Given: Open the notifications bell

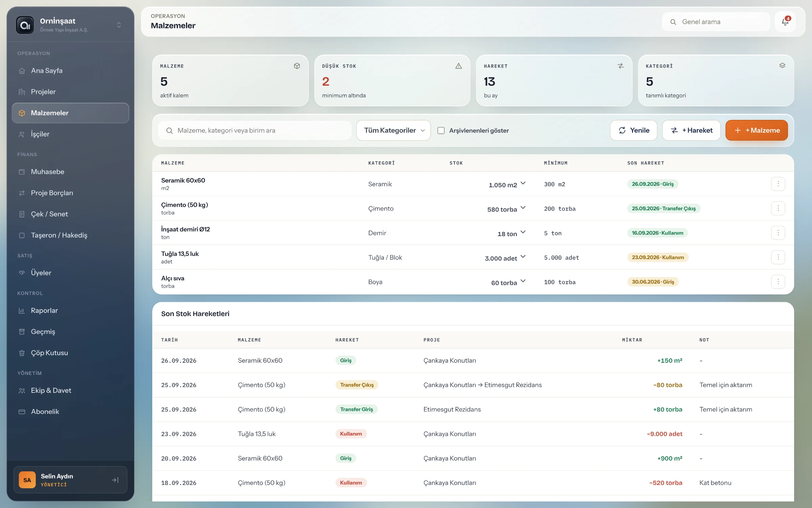Looking at the screenshot, I should pos(785,22).
